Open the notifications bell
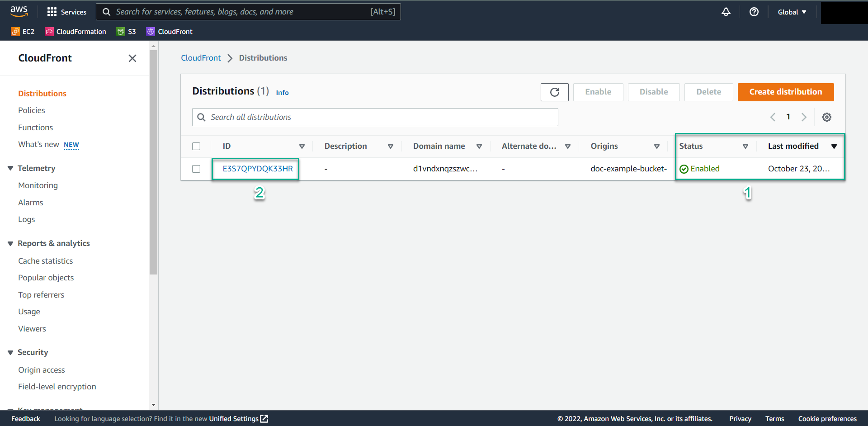 tap(726, 12)
